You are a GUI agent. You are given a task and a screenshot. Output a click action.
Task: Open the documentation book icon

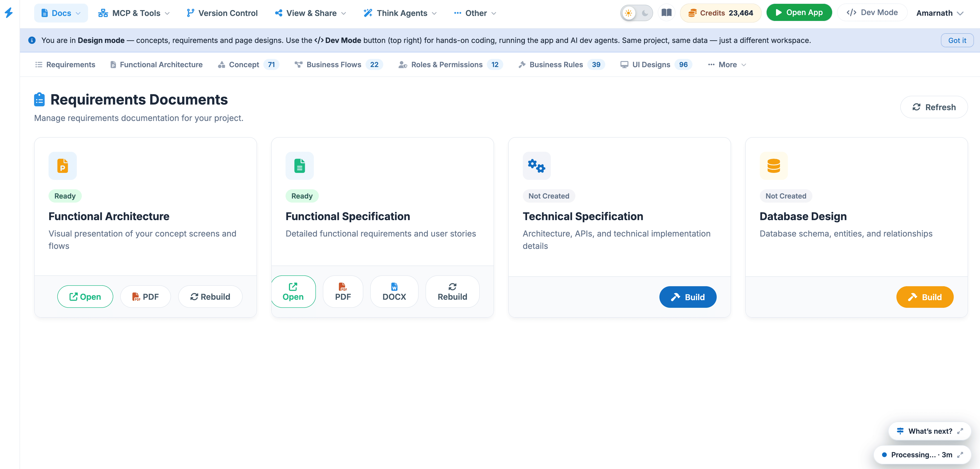click(667, 13)
